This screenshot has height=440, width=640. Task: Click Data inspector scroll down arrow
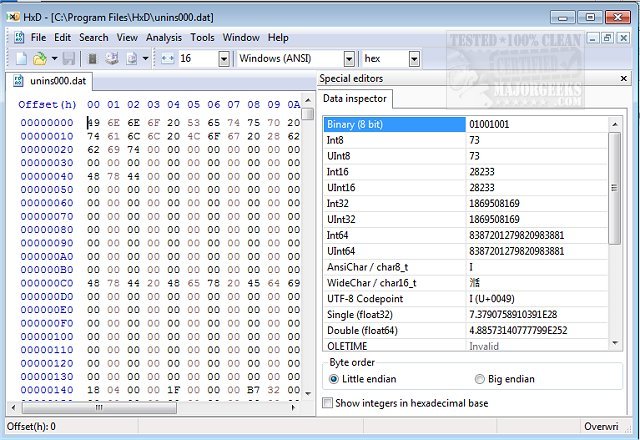[x=615, y=343]
